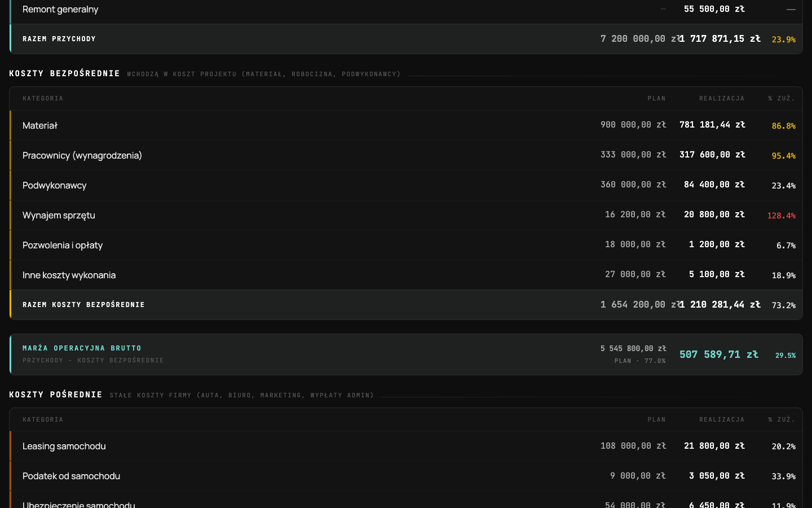Screen dimensions: 812x508
Task: Click the 18 000,00 zł permits plan
Action: tap(636, 244)
